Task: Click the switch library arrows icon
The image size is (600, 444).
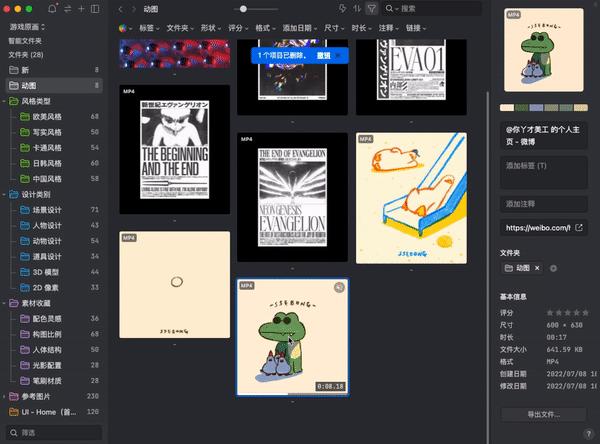Action: 67,9
